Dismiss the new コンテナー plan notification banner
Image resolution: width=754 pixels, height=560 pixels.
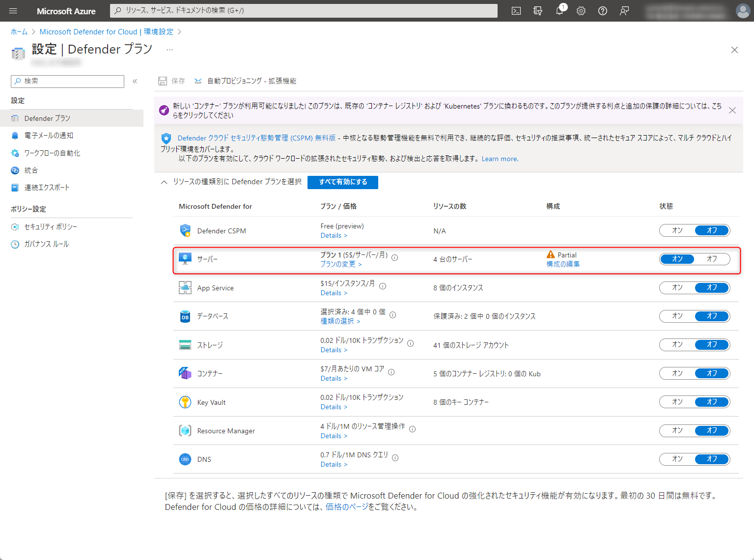tap(732, 111)
